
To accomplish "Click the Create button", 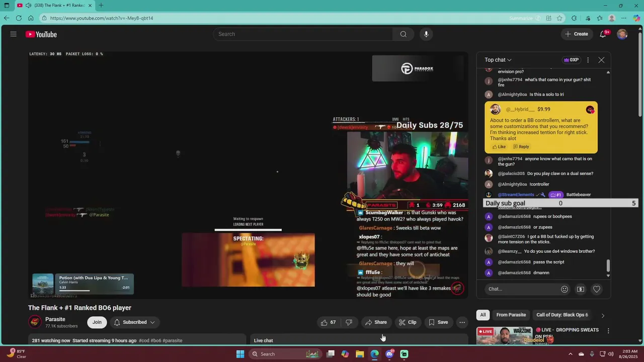I will [x=577, y=34].
